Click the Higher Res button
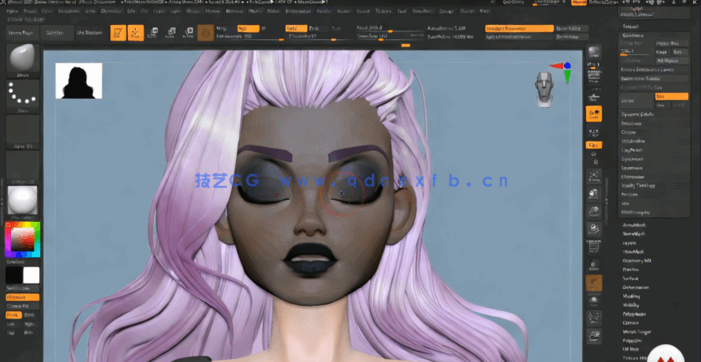This screenshot has width=701, height=362. [671, 43]
